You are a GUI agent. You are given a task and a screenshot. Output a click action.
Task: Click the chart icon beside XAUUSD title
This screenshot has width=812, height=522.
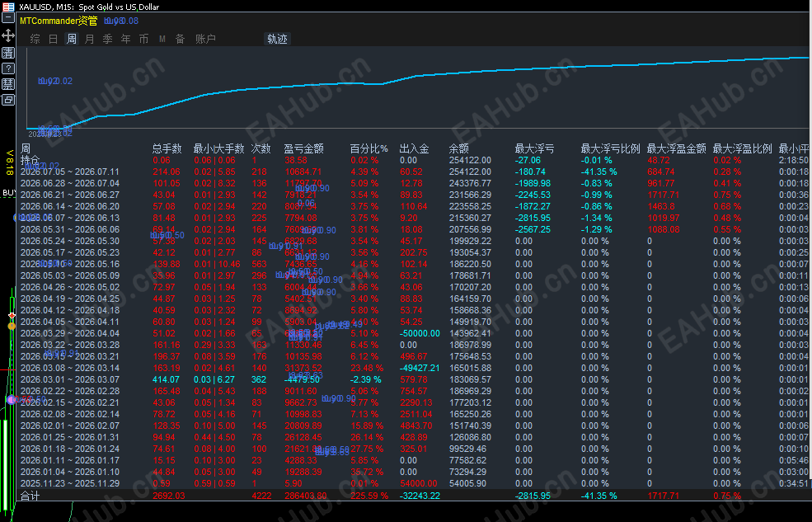pyautogui.click(x=8, y=7)
